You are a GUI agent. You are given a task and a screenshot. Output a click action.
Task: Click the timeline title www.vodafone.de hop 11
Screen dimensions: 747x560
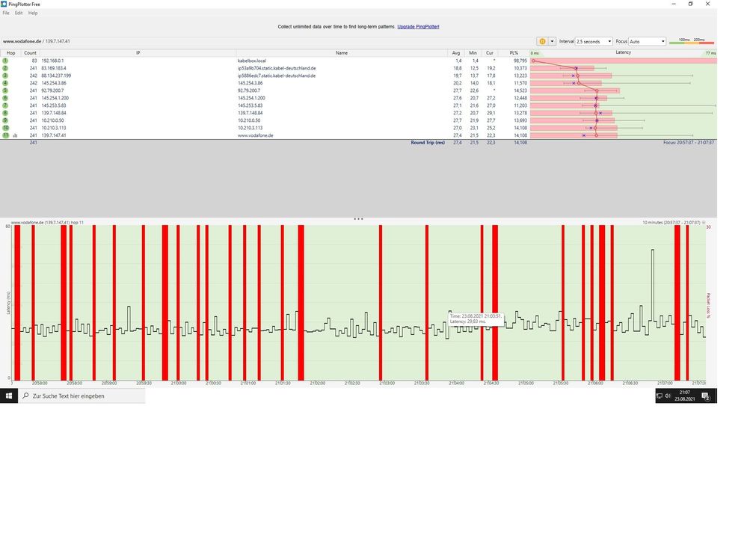[x=47, y=222]
